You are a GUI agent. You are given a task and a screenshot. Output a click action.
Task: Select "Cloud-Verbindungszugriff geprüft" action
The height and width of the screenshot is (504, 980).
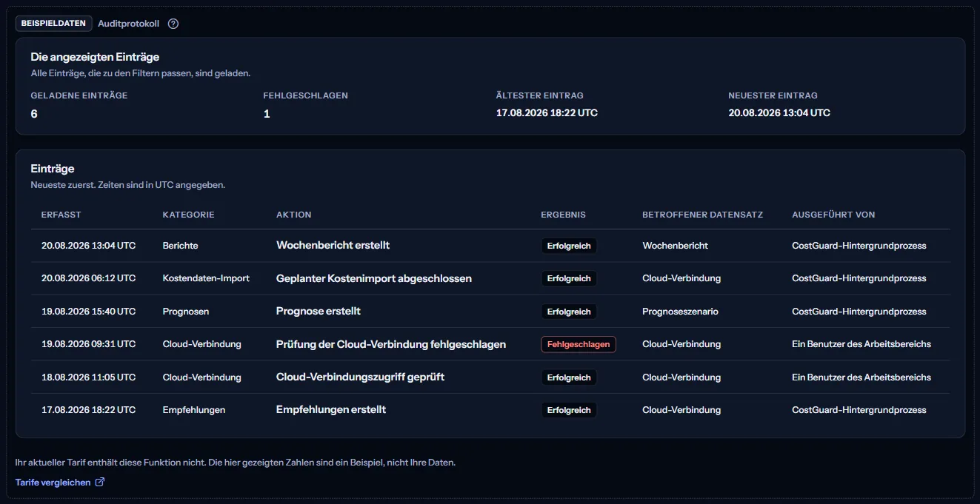(x=361, y=377)
